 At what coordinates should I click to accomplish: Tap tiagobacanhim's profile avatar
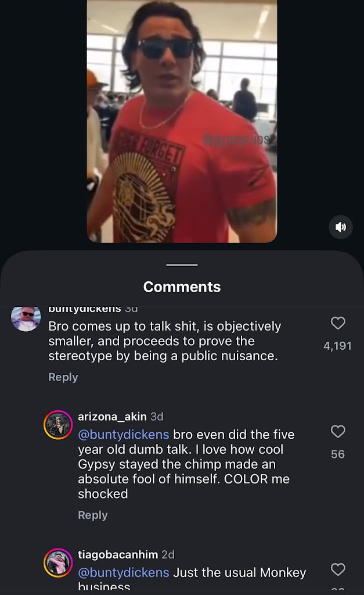click(x=58, y=563)
